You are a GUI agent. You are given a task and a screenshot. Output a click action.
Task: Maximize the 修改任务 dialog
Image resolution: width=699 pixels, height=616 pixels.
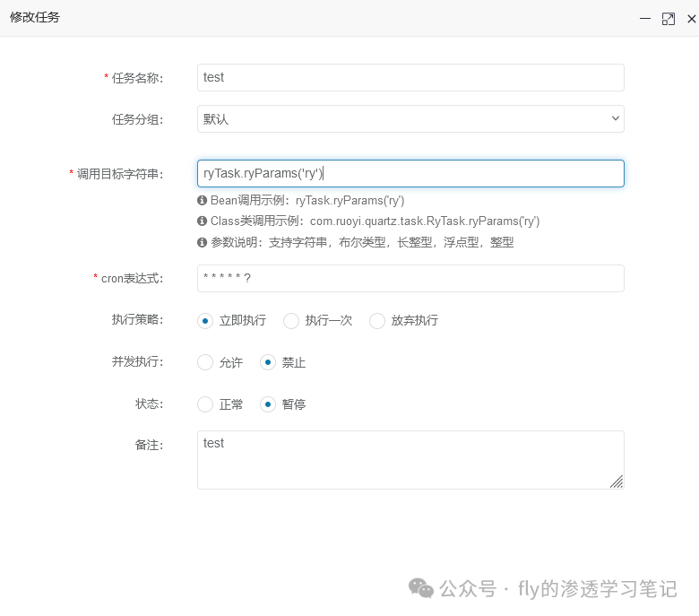pyautogui.click(x=669, y=19)
